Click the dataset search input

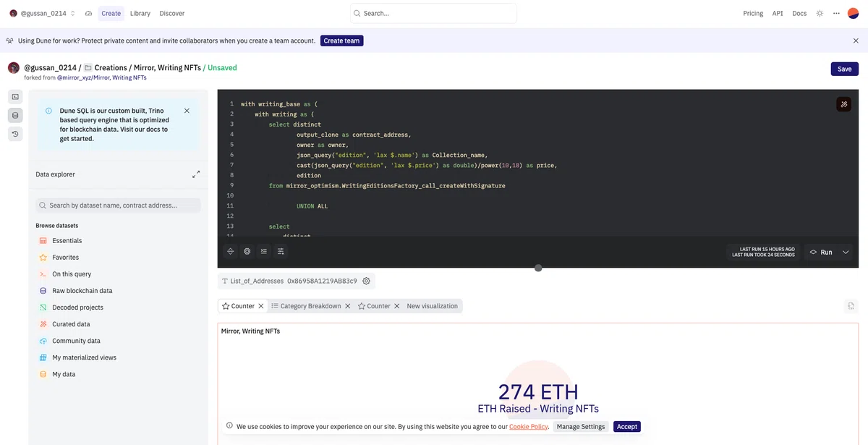click(x=118, y=205)
